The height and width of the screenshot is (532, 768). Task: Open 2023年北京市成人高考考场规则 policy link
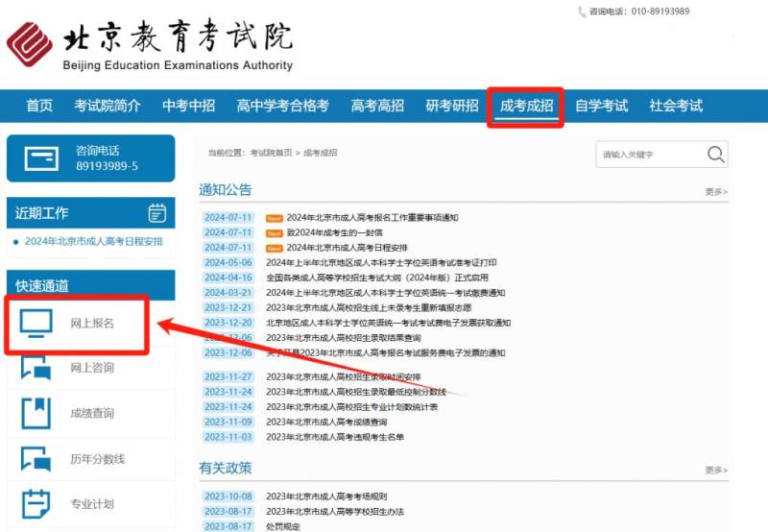(x=325, y=496)
